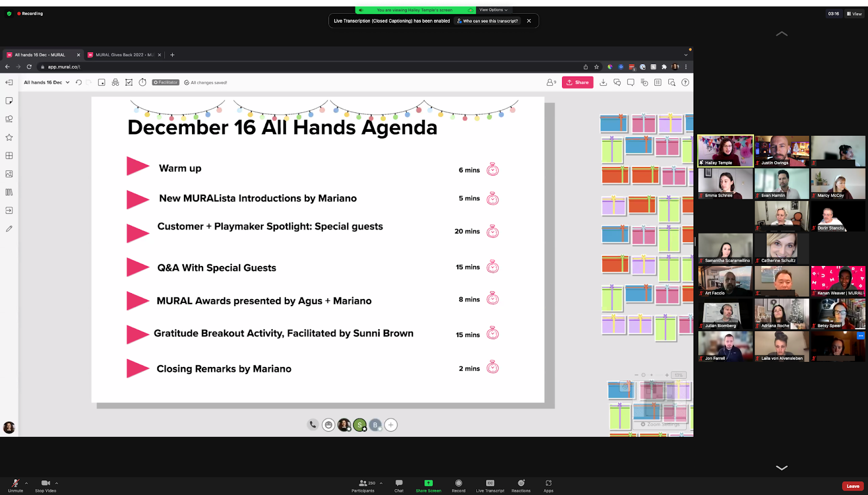The width and height of the screenshot is (868, 495).
Task: Start a voting session icon
Action: point(129,82)
